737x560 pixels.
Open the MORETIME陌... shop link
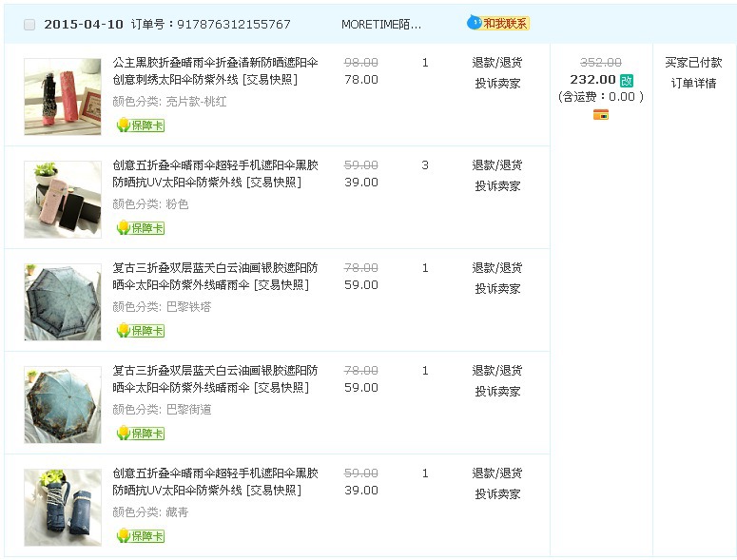pos(381,25)
